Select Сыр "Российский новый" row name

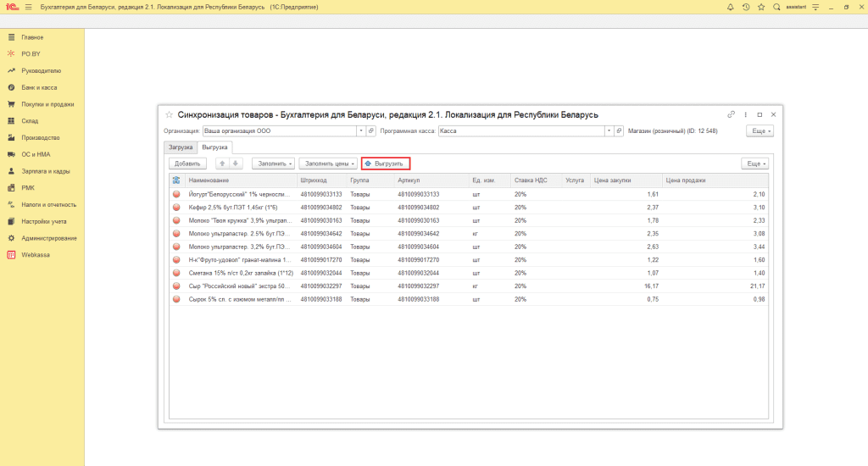point(239,286)
